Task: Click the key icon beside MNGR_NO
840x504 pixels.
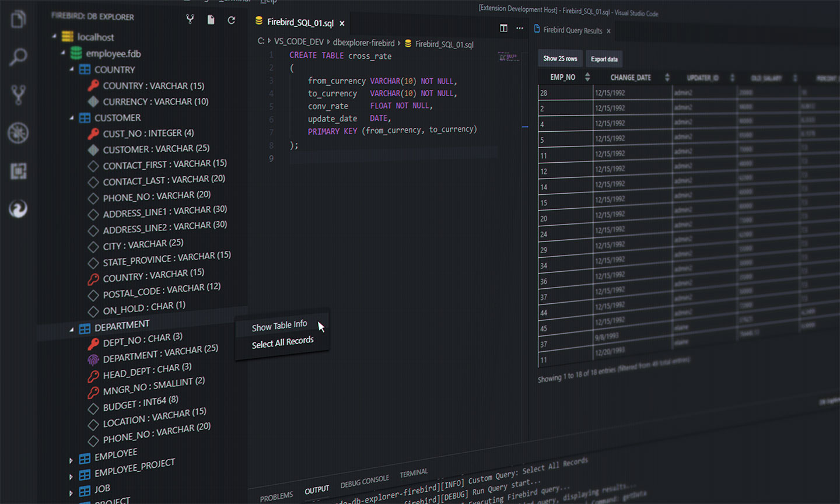Action: click(93, 393)
